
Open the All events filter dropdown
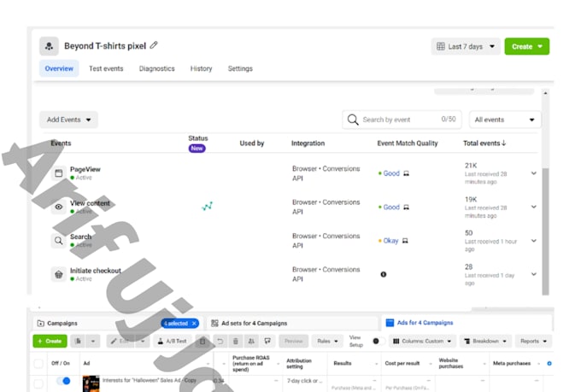505,120
